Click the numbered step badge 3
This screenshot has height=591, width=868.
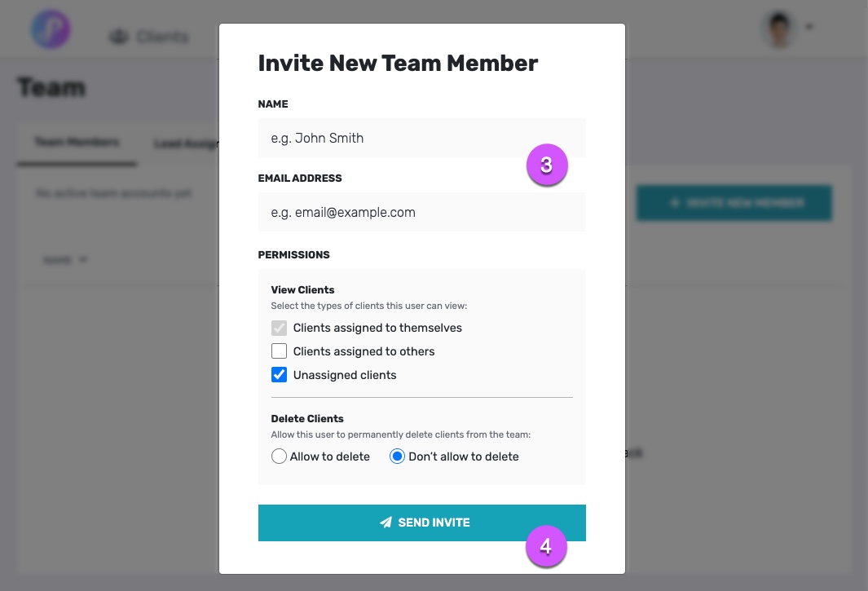549,165
